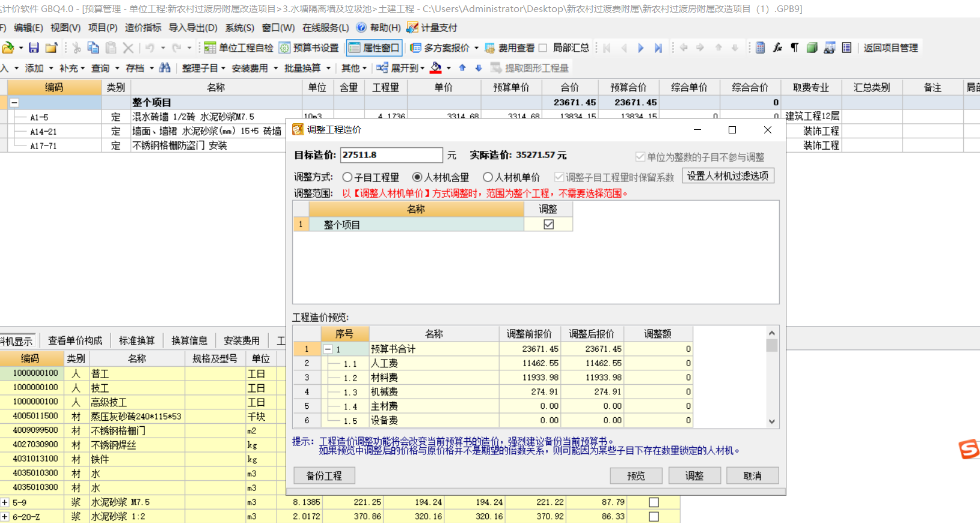Viewport: 980px width, 523px height.
Task: Open the 视图(V) menu
Action: click(x=66, y=28)
